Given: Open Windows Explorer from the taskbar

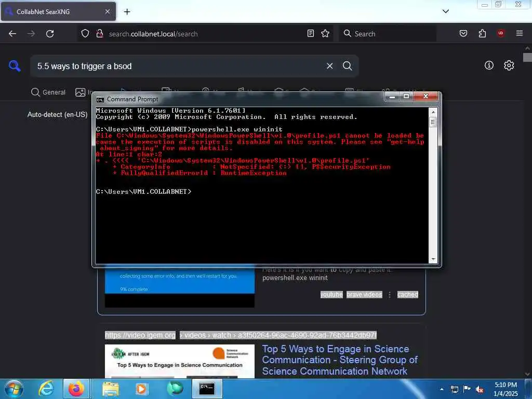Looking at the screenshot, I should coord(111,389).
